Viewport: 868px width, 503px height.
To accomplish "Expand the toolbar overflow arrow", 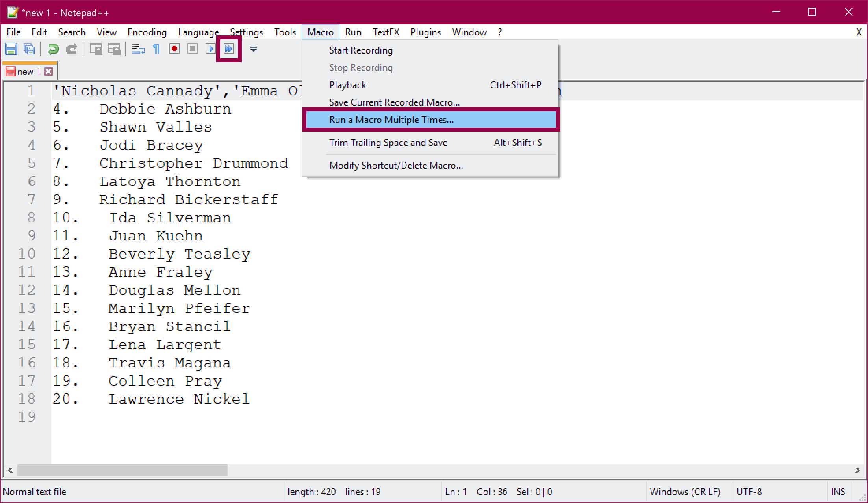I will pyautogui.click(x=254, y=49).
